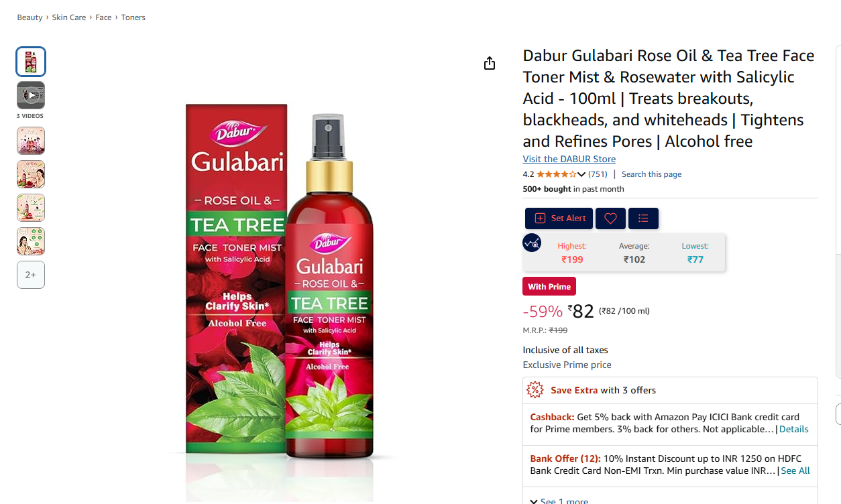Select the first product image thumbnail

coord(31,62)
